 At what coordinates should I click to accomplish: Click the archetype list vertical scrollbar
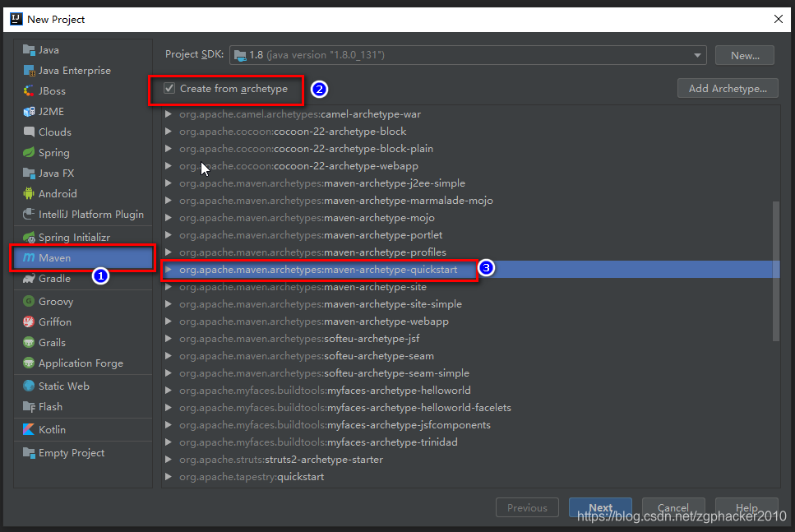(x=776, y=271)
